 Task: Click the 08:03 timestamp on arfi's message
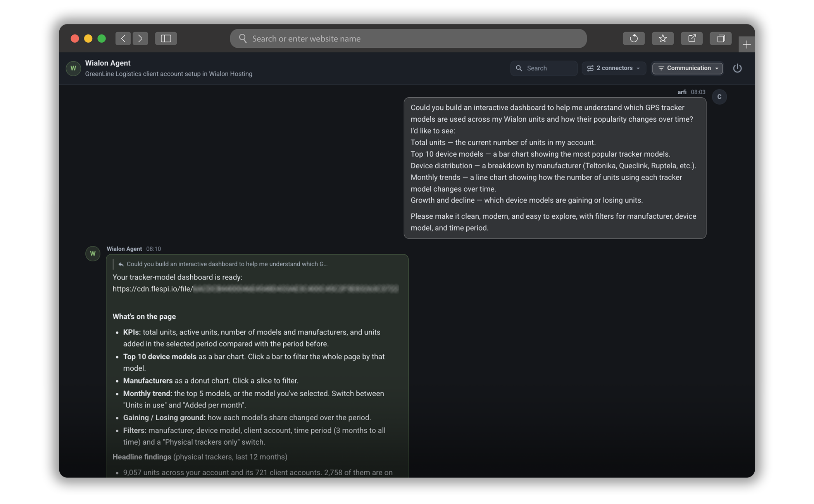click(x=698, y=92)
